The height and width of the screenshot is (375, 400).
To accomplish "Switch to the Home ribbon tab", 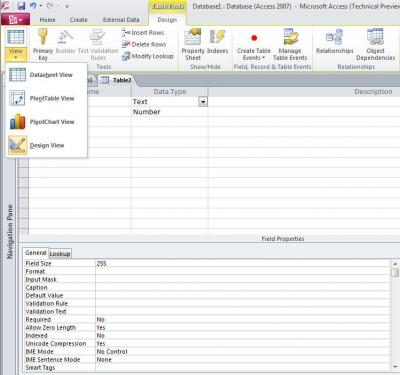I will point(47,20).
